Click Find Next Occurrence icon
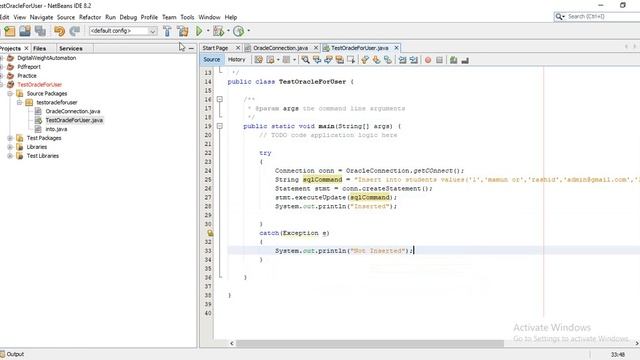The height and width of the screenshot is (360, 640). click(328, 60)
